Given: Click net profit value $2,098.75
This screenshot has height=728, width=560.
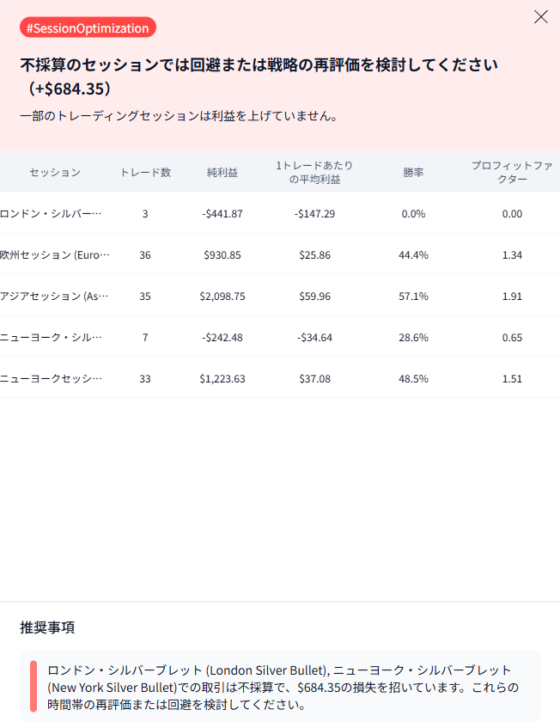Looking at the screenshot, I should 222,296.
